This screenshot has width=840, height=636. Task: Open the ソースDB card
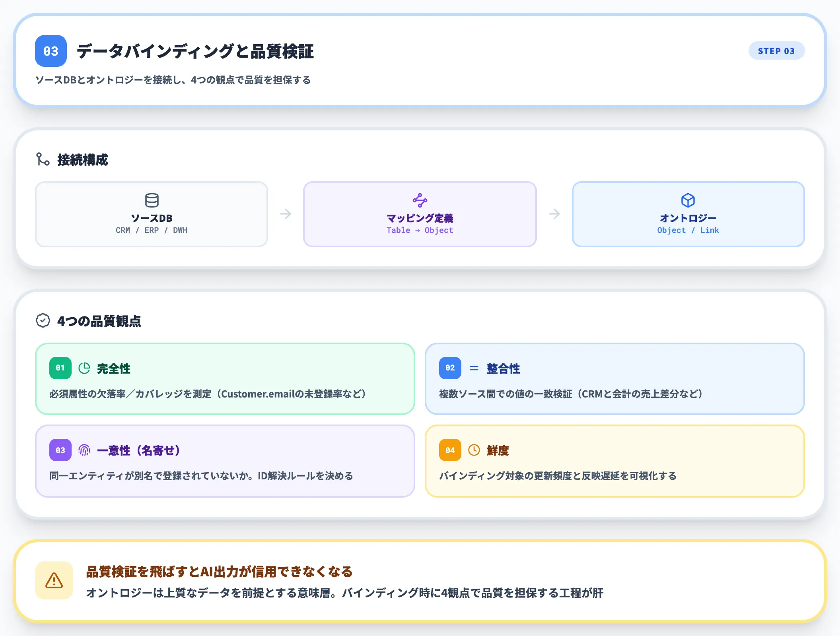click(152, 215)
